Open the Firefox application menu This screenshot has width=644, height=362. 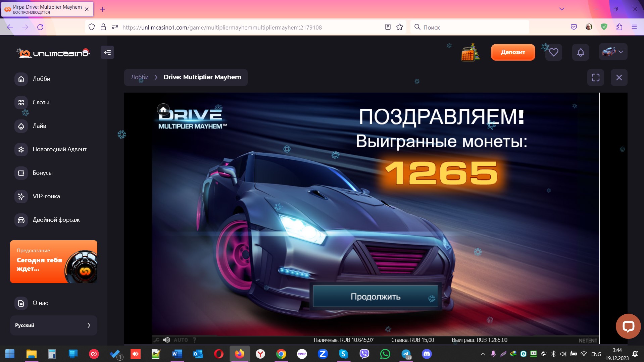coord(634,27)
